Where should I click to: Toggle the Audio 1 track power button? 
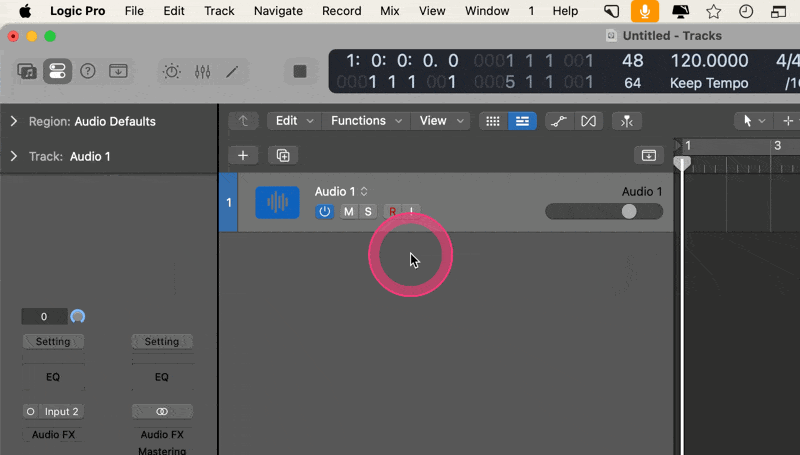click(x=324, y=211)
